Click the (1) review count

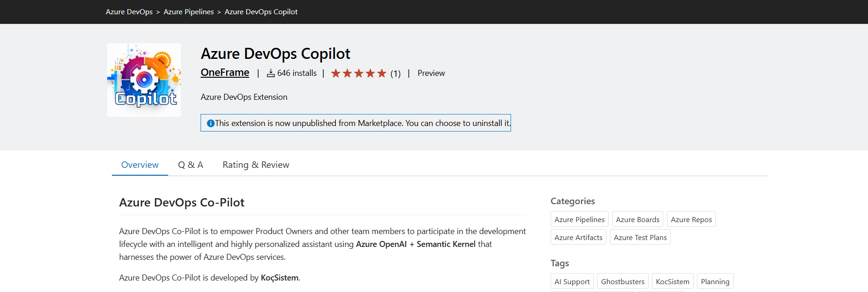(396, 74)
